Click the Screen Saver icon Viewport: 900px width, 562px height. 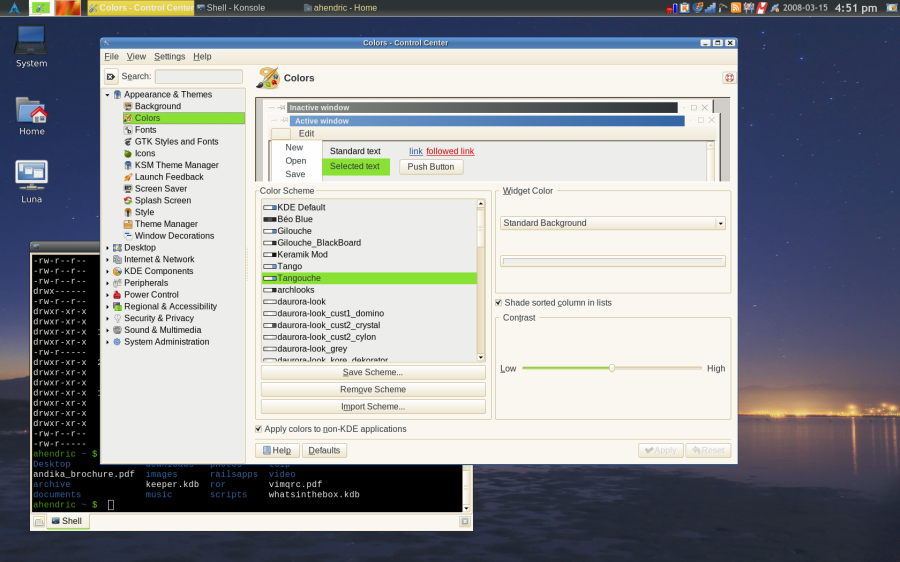coord(128,189)
